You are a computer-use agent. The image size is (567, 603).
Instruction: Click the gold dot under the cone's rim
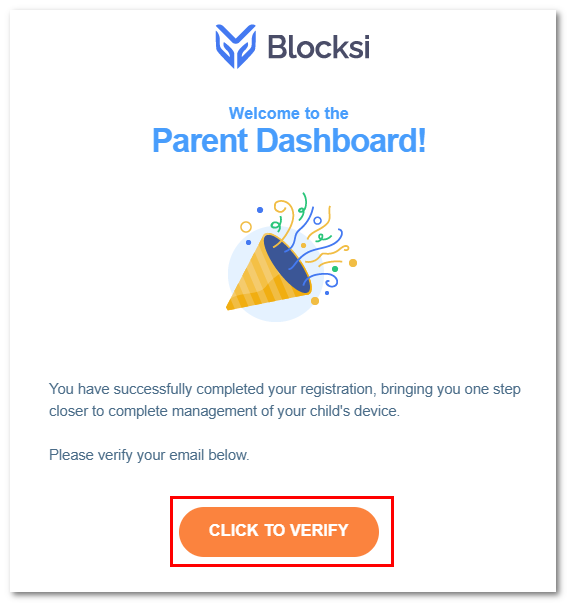coord(315,301)
